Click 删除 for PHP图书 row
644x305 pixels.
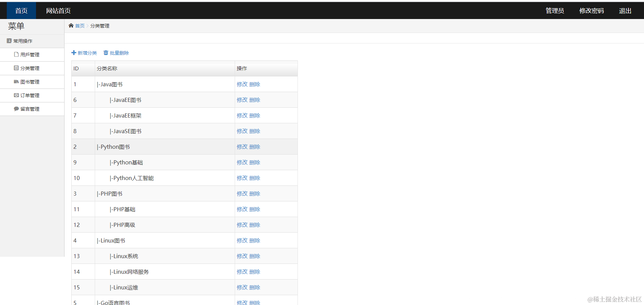(x=255, y=194)
